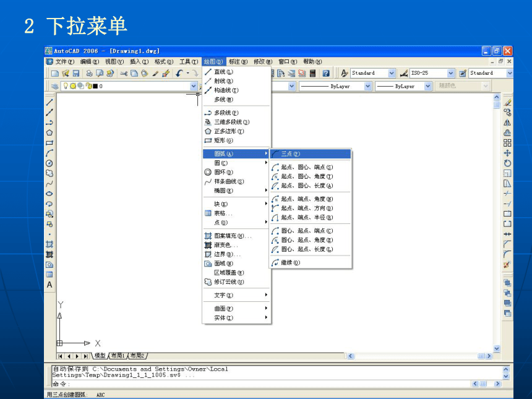Click the drawing area scroll down arrow

[x=497, y=348]
